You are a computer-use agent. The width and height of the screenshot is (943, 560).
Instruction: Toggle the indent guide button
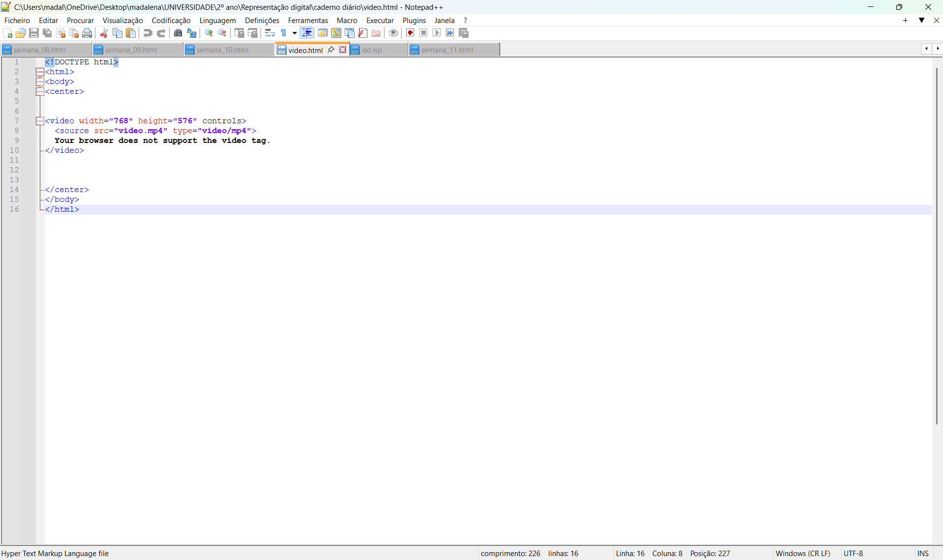click(x=306, y=33)
